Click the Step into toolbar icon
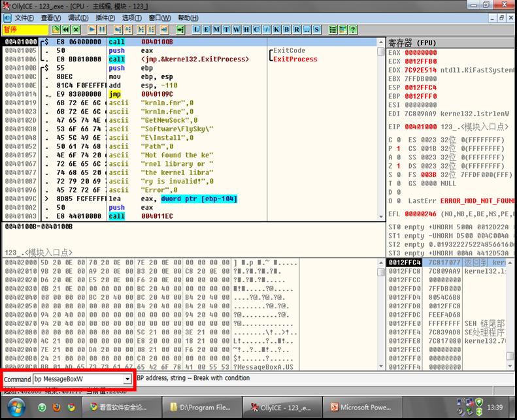This screenshot has height=420, width=517. (x=118, y=29)
